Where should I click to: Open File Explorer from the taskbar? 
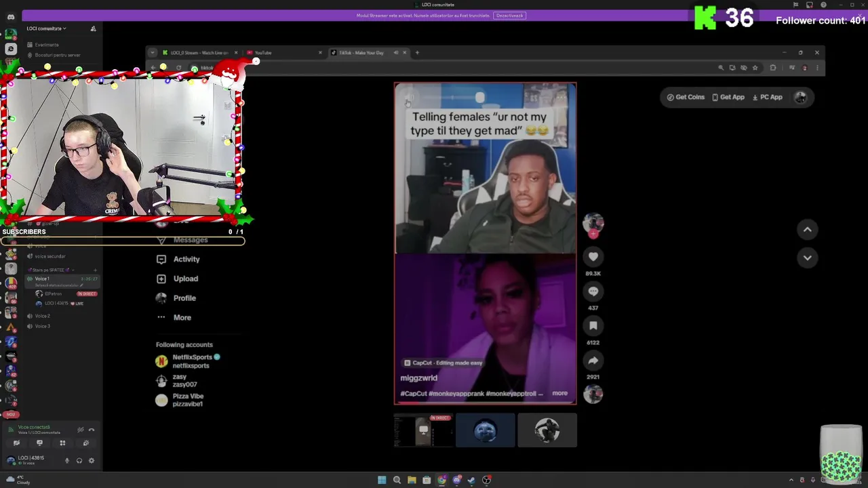coord(412,480)
